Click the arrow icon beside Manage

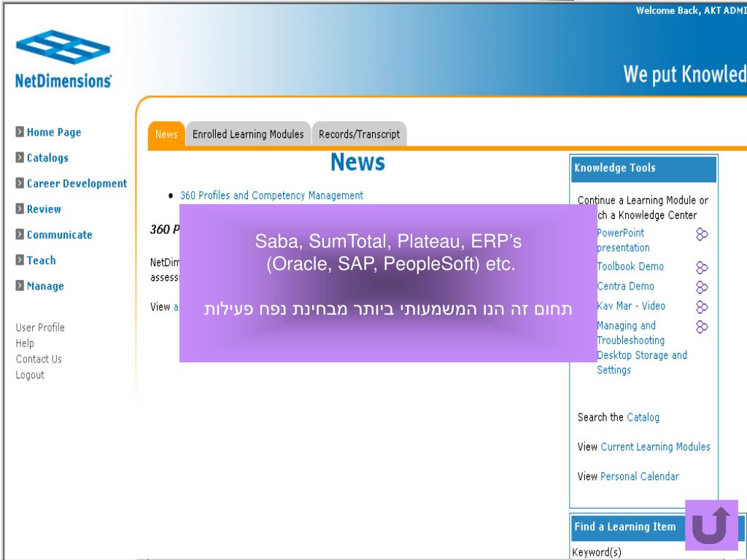tap(20, 286)
